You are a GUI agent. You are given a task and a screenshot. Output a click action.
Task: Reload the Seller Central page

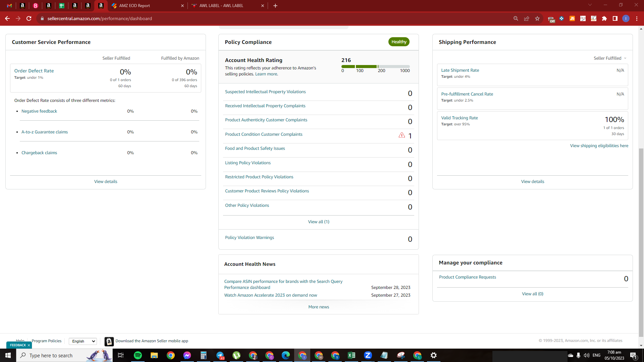click(x=29, y=18)
